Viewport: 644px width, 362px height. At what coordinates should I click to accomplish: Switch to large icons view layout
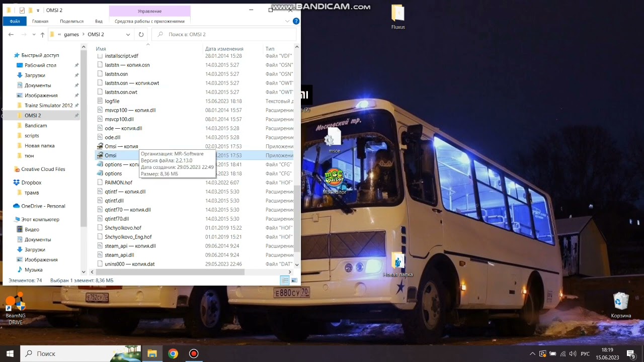click(x=294, y=280)
